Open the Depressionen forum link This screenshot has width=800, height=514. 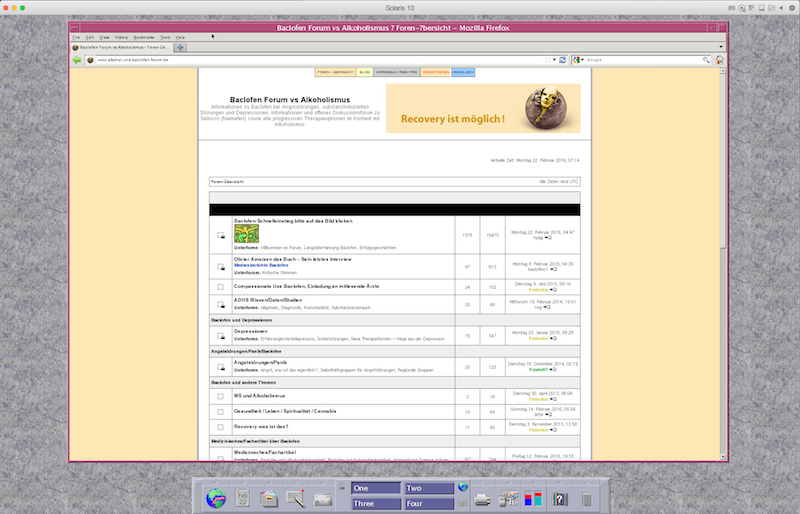pos(250,329)
